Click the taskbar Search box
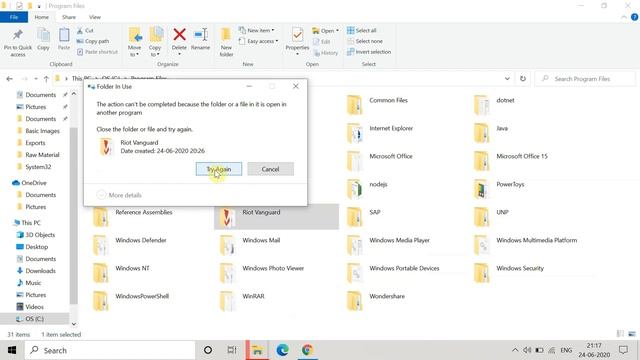Image resolution: width=640 pixels, height=360 pixels. [x=110, y=350]
